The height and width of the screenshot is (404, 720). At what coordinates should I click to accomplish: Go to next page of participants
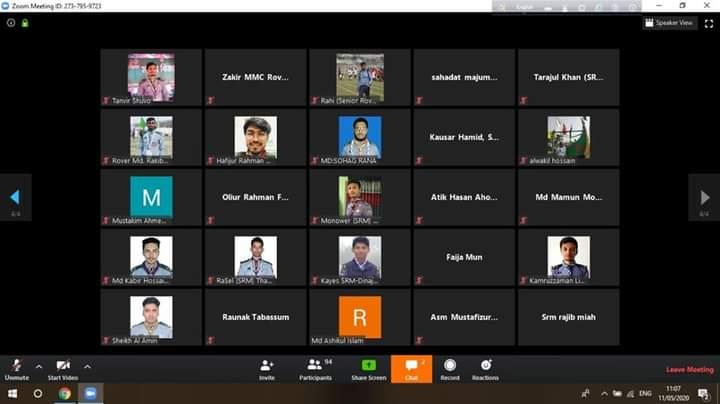tap(704, 197)
